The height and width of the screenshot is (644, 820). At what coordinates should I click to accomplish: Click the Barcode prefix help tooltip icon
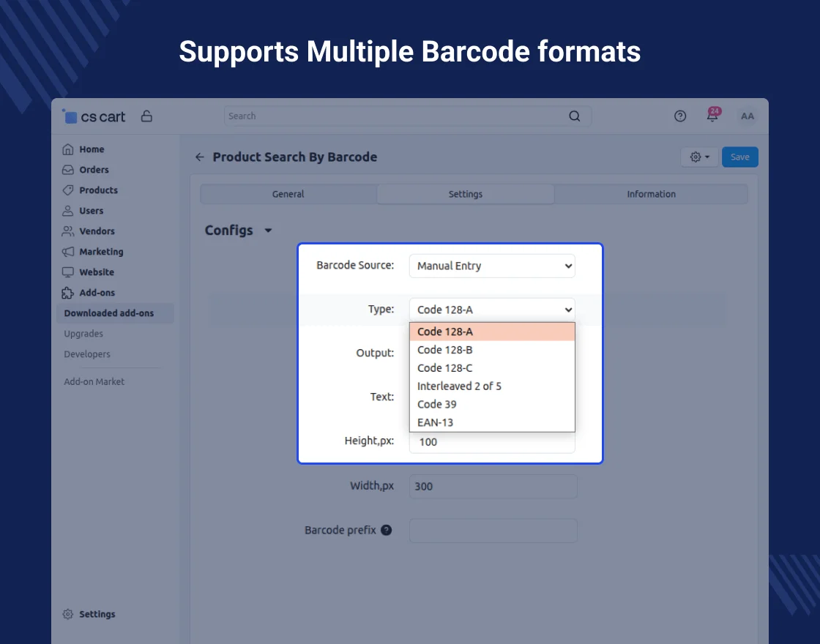pos(387,530)
